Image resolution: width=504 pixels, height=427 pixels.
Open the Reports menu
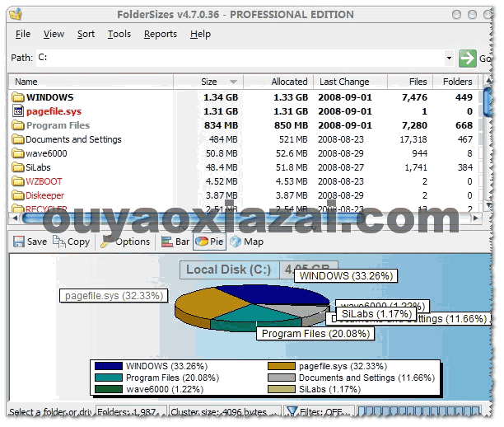point(161,34)
